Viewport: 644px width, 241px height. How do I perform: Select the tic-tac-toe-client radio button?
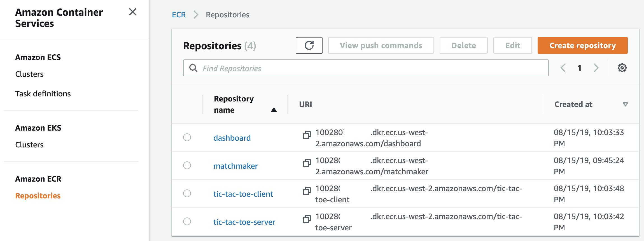187,193
